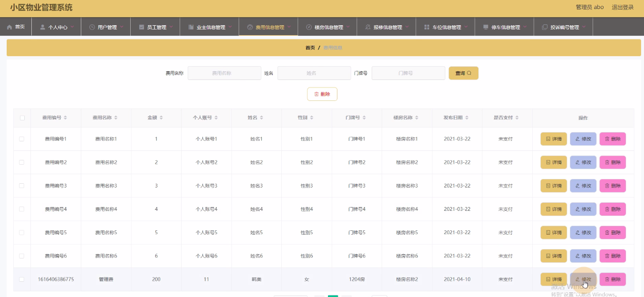Click the pink 删除 button for 费用编号3
The height and width of the screenshot is (297, 644).
(x=613, y=186)
